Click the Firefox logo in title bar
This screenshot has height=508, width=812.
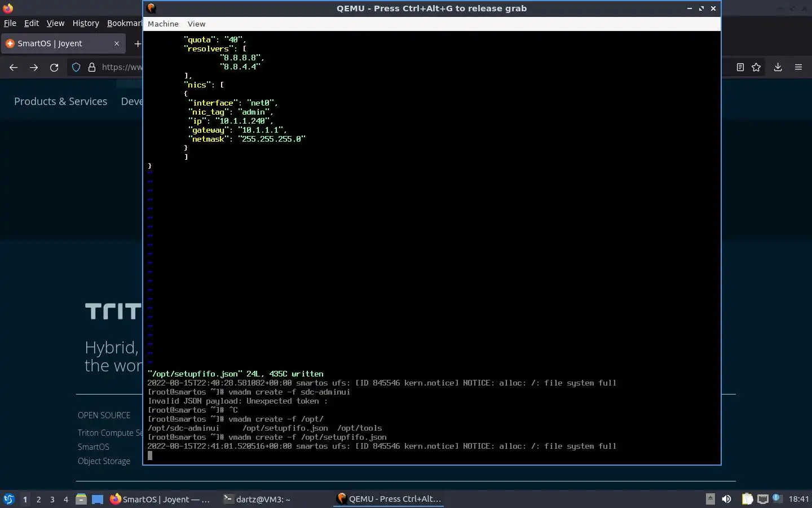click(7, 8)
